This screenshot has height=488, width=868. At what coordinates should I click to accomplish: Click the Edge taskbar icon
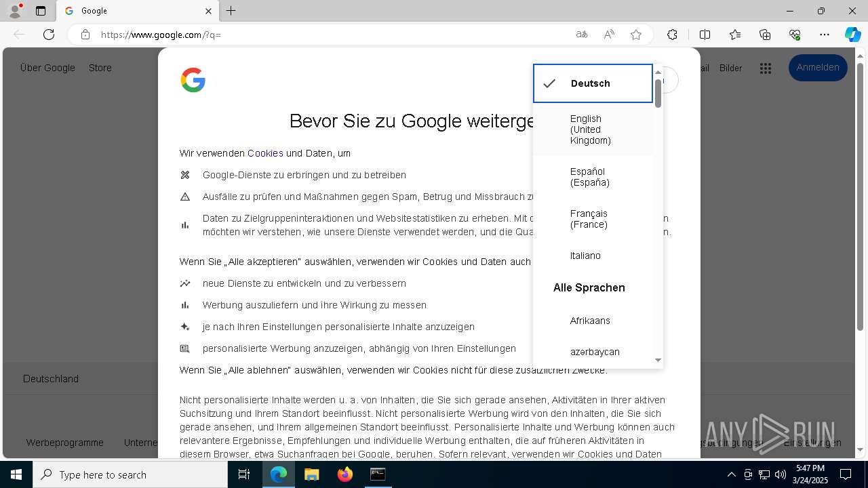point(279,474)
